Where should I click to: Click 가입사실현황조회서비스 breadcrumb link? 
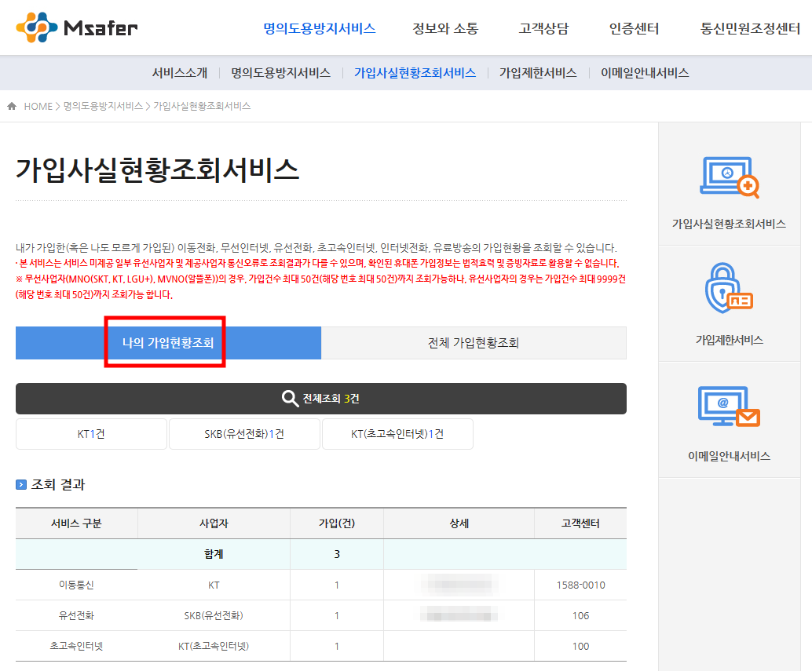(202, 106)
